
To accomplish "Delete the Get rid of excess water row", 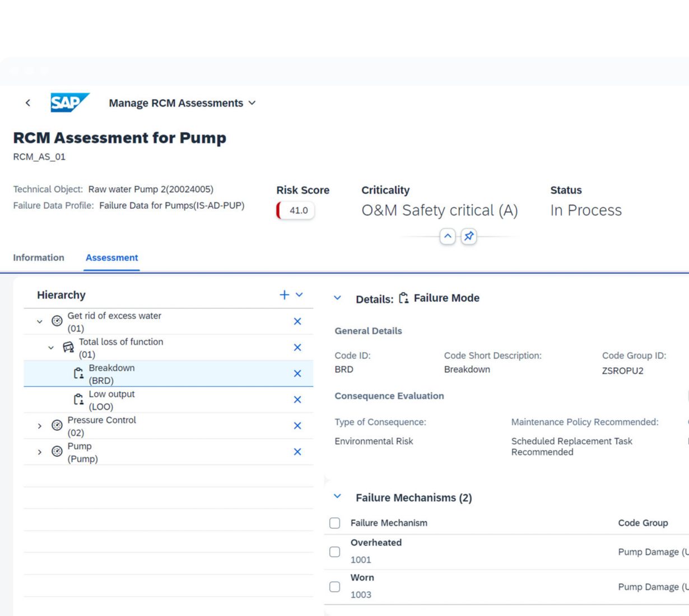I will point(297,321).
